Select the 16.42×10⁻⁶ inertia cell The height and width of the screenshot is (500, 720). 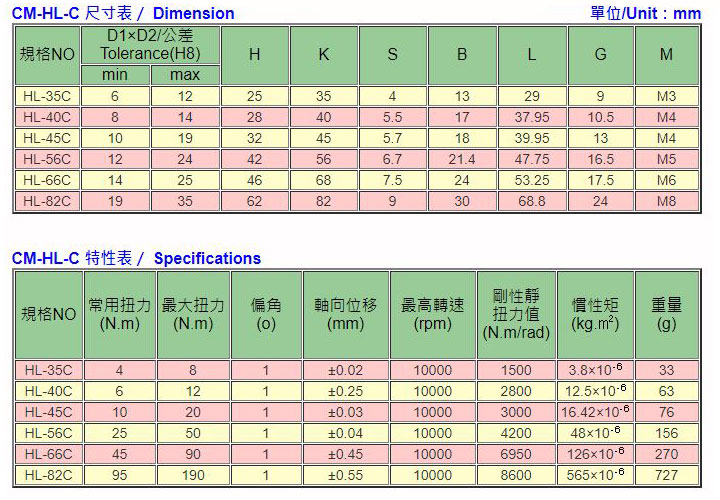coord(598,412)
